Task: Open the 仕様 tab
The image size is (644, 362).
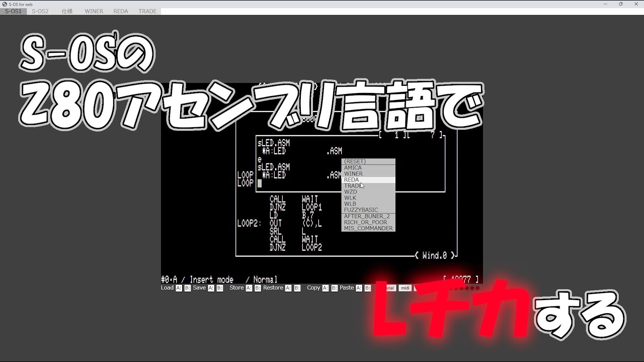Action: click(67, 11)
